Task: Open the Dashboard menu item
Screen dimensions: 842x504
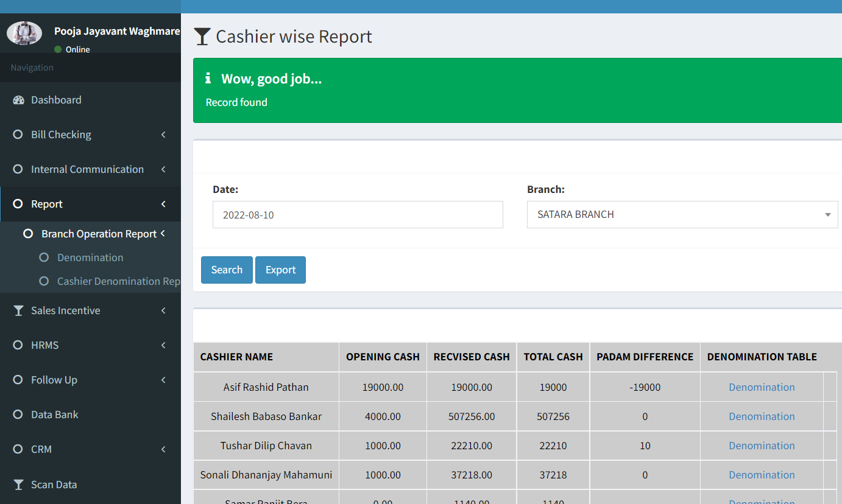Action: [x=90, y=100]
